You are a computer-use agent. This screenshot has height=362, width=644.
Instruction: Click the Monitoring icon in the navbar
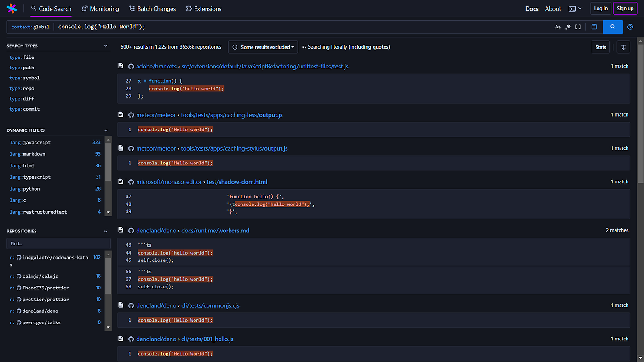tap(86, 8)
